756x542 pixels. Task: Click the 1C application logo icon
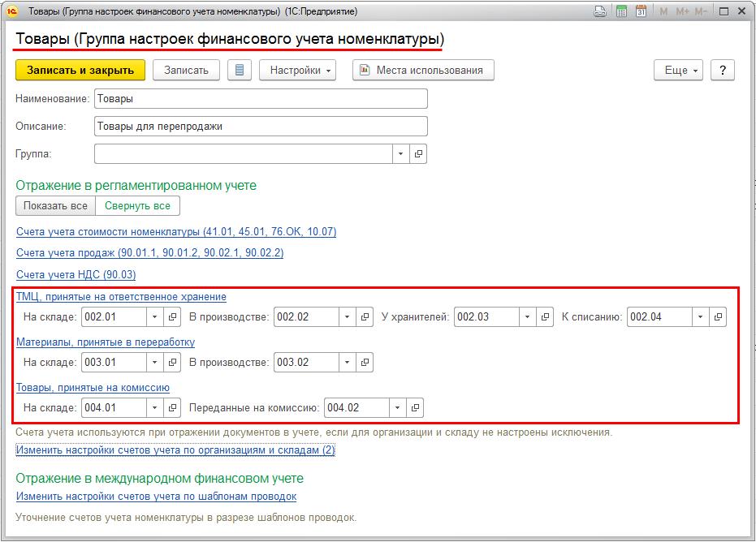(11, 11)
